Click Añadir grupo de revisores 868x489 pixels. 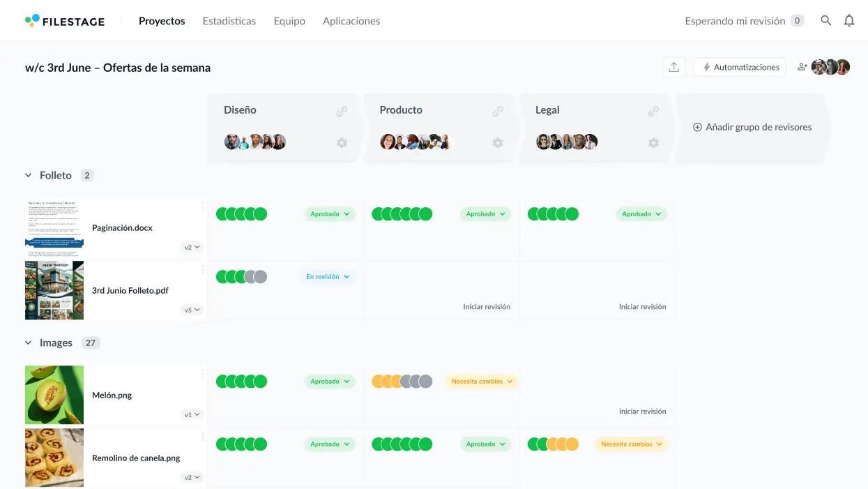click(752, 128)
